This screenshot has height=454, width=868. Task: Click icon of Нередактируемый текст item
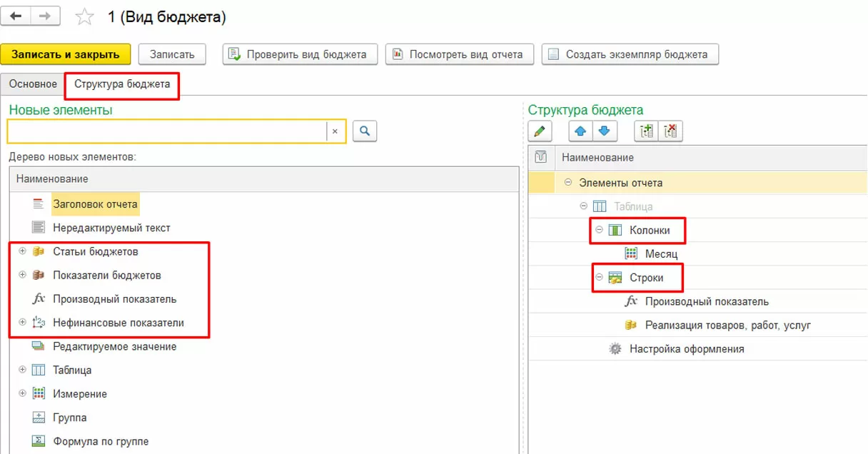pos(39,228)
